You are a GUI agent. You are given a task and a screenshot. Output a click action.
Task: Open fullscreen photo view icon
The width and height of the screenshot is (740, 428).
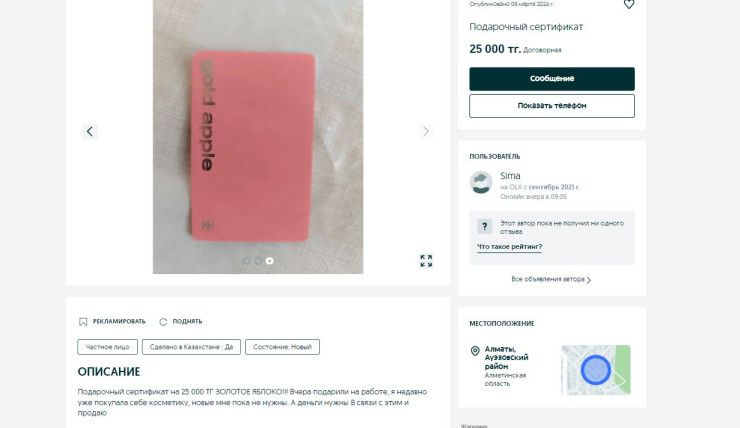coord(426,260)
